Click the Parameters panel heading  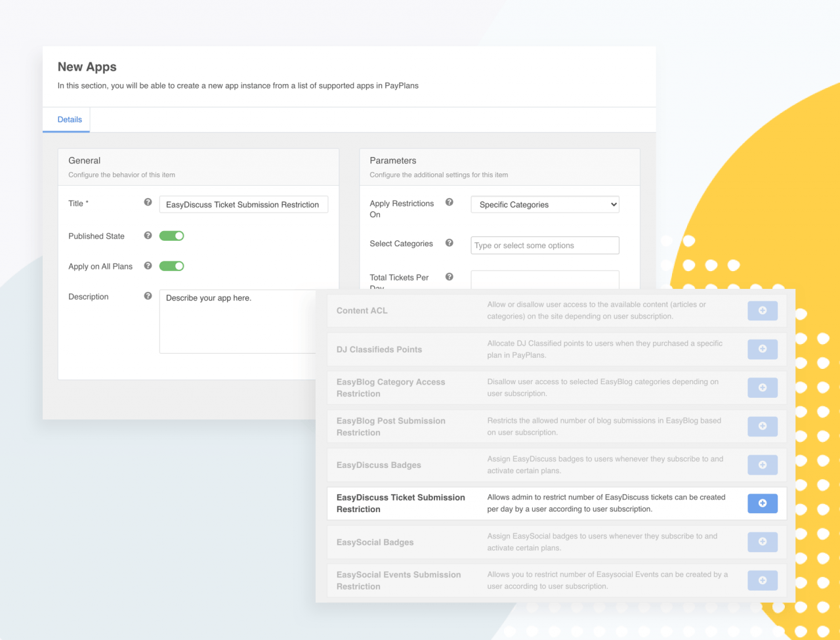[x=393, y=160]
